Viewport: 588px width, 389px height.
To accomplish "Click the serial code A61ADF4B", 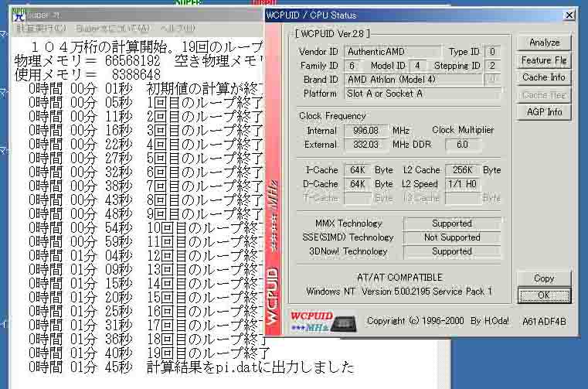I will tap(544, 322).
